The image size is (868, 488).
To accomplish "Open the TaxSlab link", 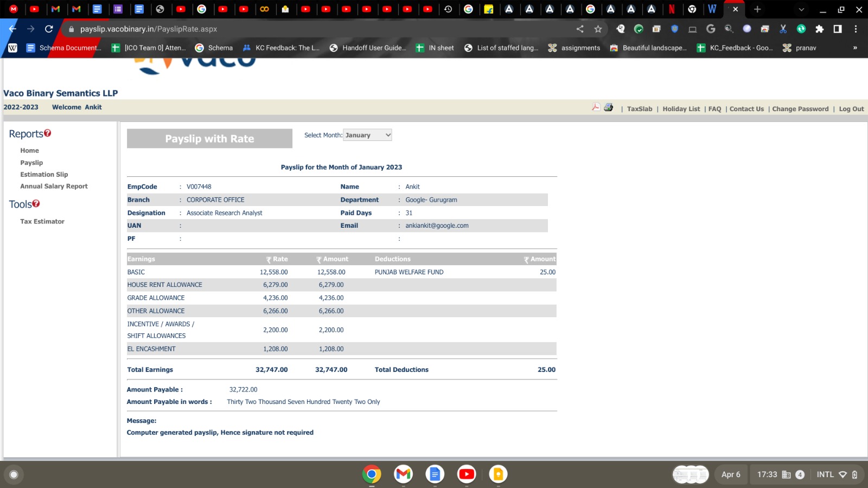I will [x=640, y=109].
